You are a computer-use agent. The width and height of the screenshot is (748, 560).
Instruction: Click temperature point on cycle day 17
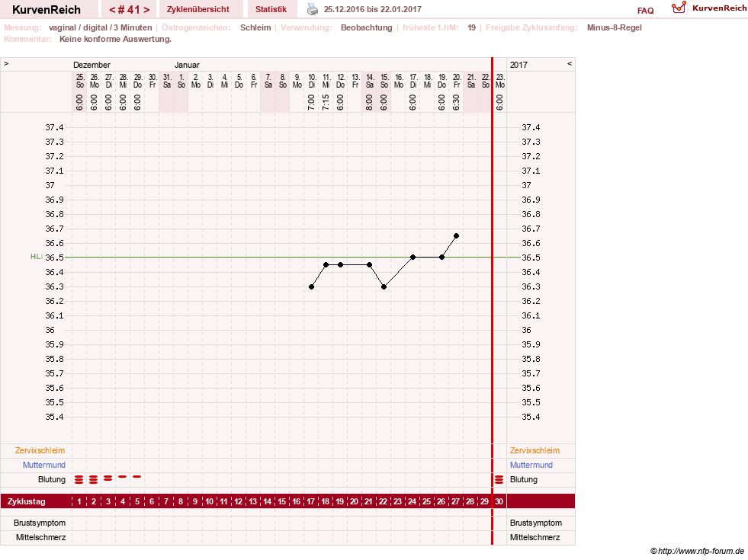click(312, 287)
